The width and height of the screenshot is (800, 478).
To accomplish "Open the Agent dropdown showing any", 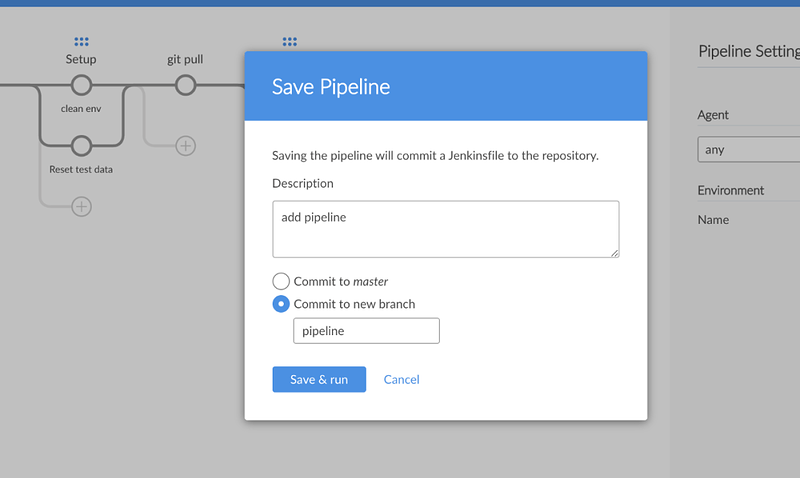I will (x=748, y=149).
